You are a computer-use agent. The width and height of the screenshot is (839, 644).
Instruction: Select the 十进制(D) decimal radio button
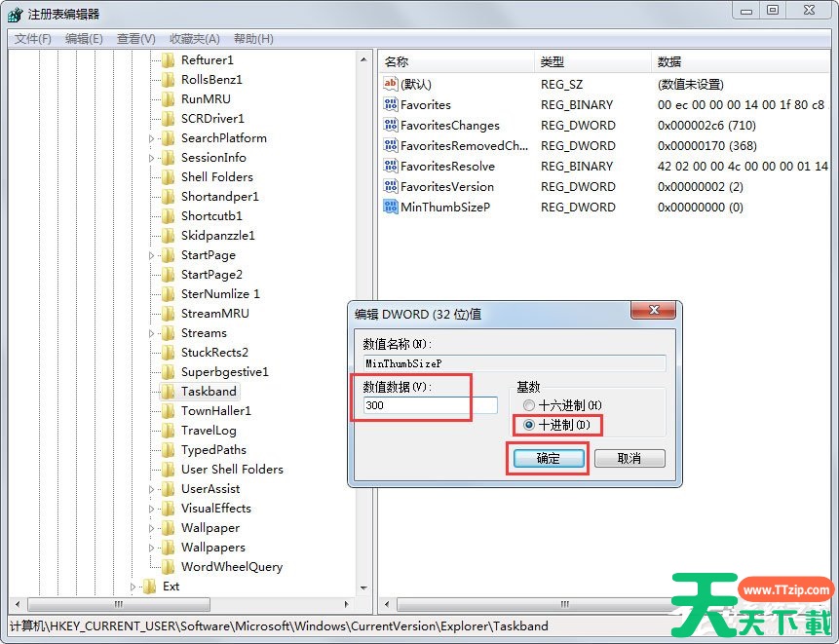529,425
